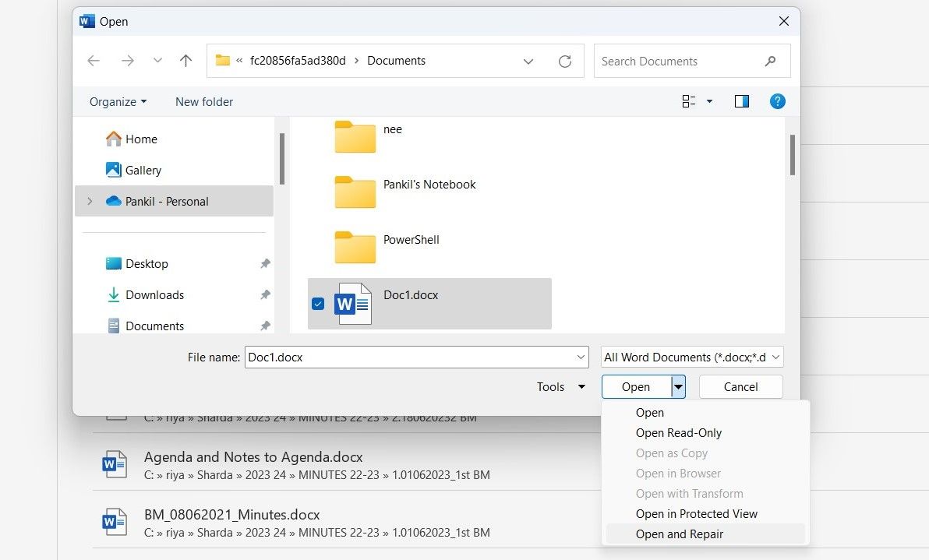Toggle the preview pane icon
Viewport: 929px width, 560px height.
pos(741,101)
